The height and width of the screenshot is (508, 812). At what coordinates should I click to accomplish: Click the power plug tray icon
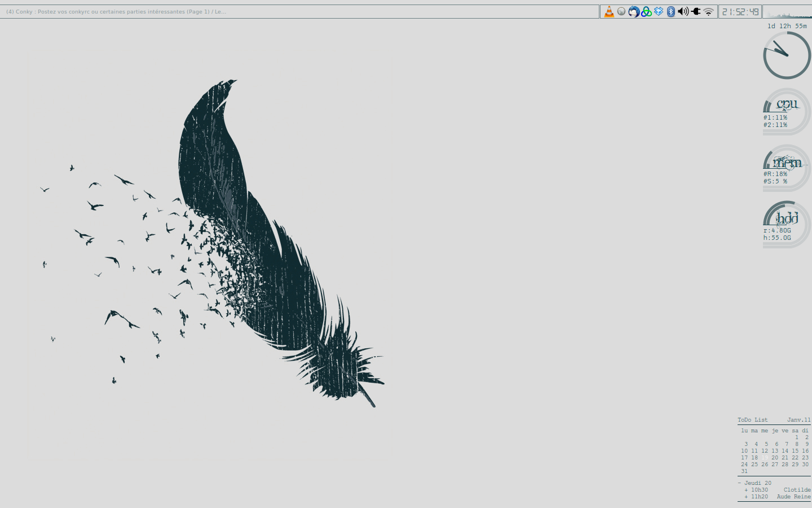[x=696, y=11]
